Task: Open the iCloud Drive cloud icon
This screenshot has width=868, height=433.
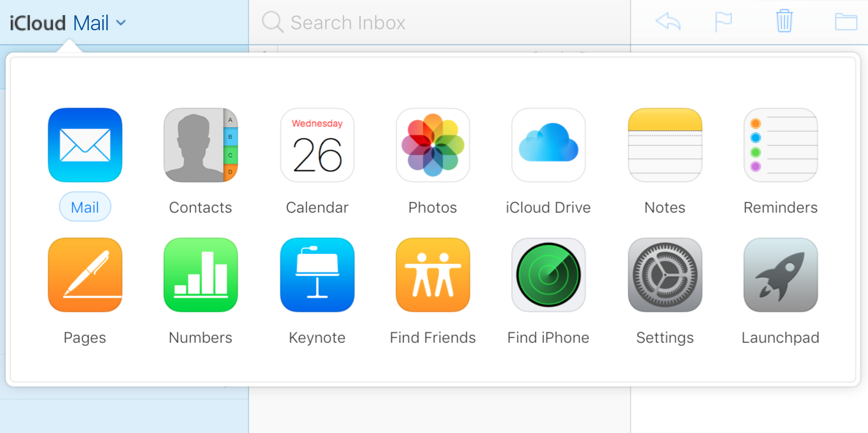Action: [x=548, y=145]
